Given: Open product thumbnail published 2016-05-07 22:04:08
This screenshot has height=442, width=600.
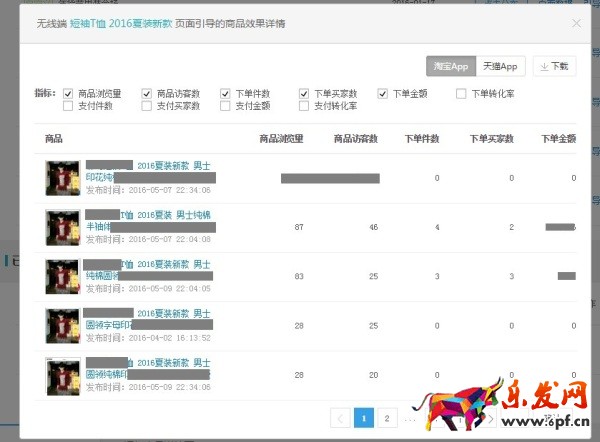Looking at the screenshot, I should [x=63, y=227].
